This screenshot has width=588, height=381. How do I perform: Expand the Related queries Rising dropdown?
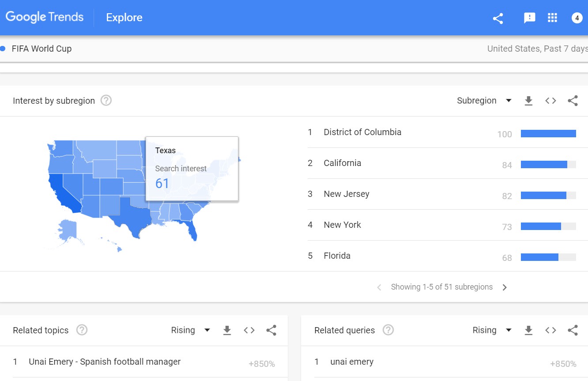point(492,330)
